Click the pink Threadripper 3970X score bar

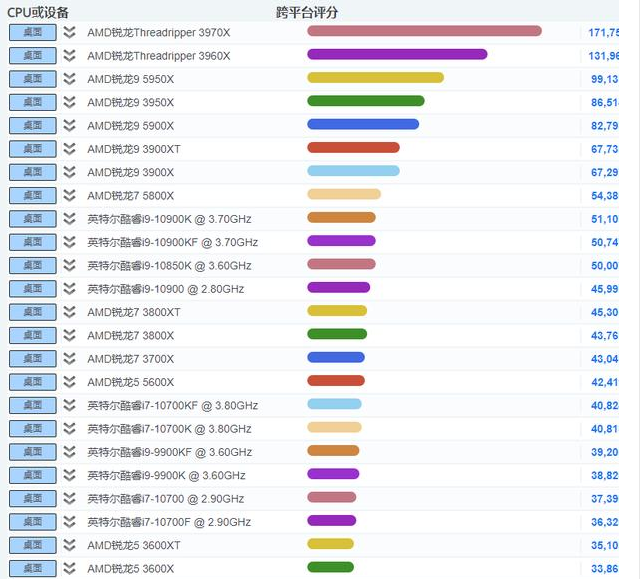(x=424, y=31)
